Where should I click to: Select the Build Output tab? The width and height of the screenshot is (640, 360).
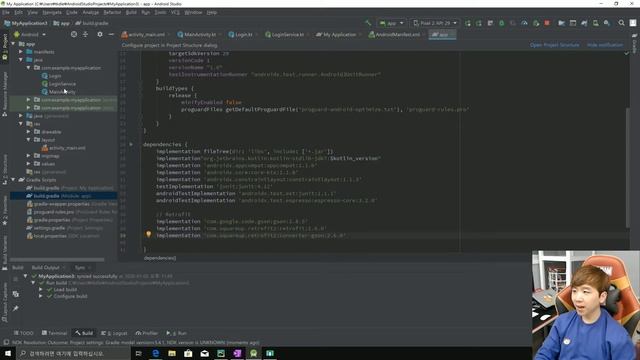[x=46, y=268]
